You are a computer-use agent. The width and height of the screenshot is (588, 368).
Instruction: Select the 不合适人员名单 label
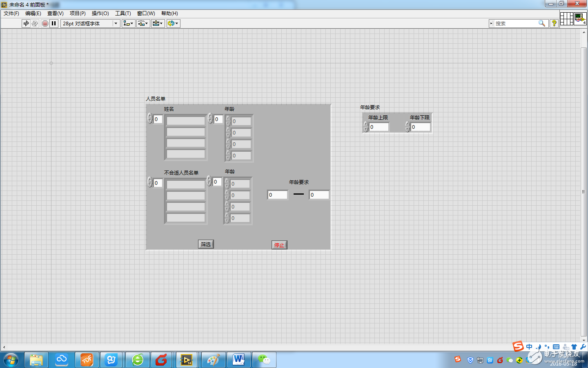tap(181, 173)
